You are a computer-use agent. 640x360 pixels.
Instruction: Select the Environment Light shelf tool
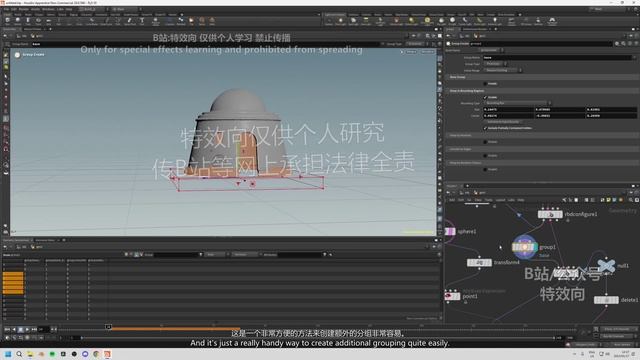click(427, 20)
